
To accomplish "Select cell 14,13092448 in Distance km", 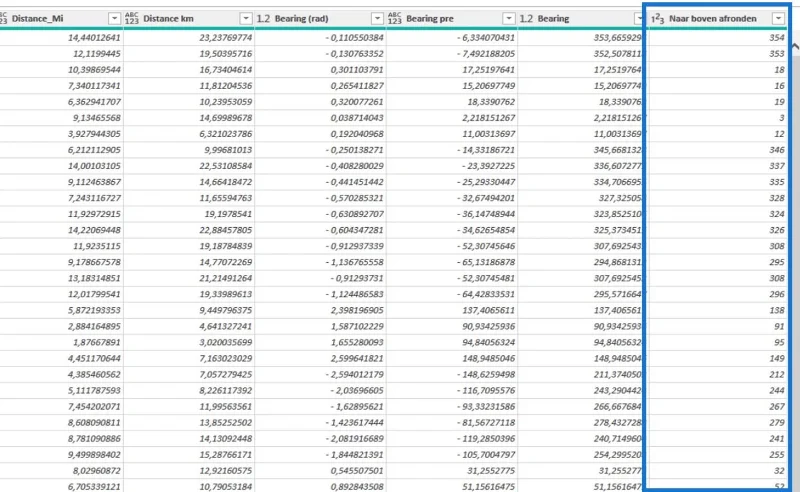I will (x=226, y=438).
